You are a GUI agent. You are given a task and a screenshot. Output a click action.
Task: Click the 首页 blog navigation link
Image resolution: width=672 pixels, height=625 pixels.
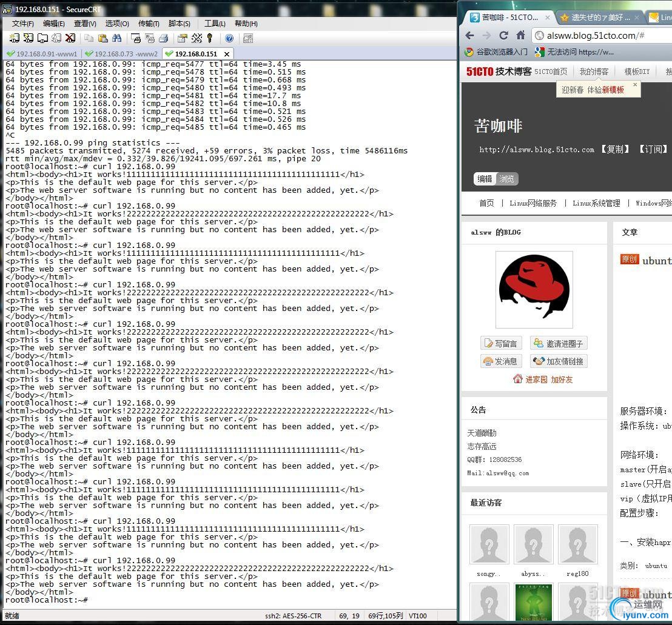pyautogui.click(x=486, y=203)
